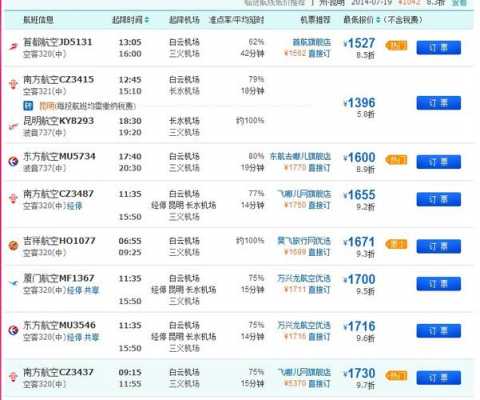This screenshot has height=400, width=480.
Task: Open direct booking link for MU5734
Action: click(319, 168)
